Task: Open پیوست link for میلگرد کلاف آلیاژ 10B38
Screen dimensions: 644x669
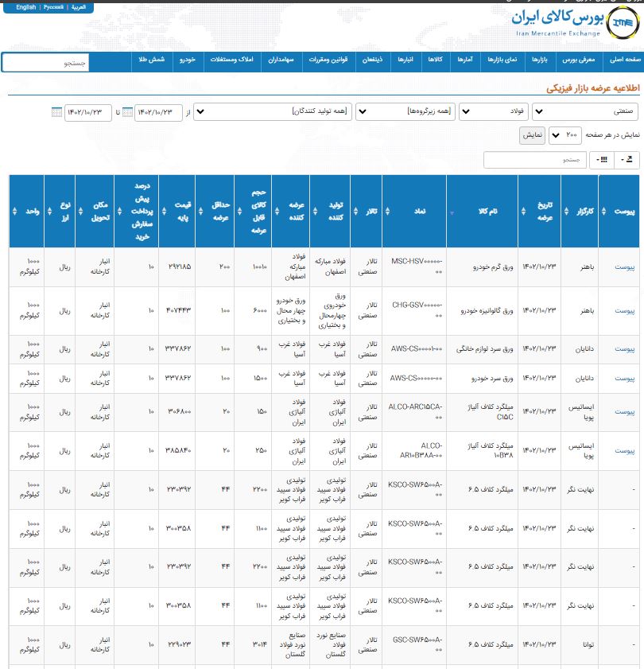Action: pyautogui.click(x=624, y=451)
